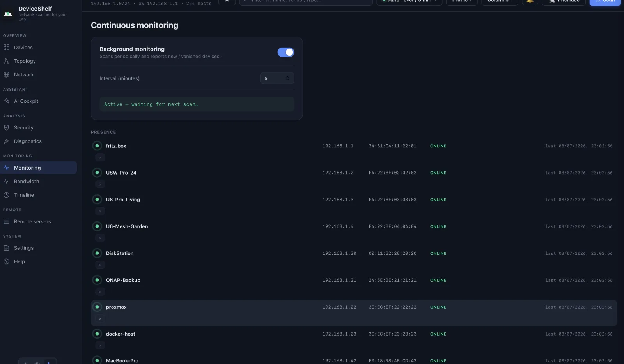Click into the Interval minutes field
This screenshot has width=624, height=364.
[277, 78]
